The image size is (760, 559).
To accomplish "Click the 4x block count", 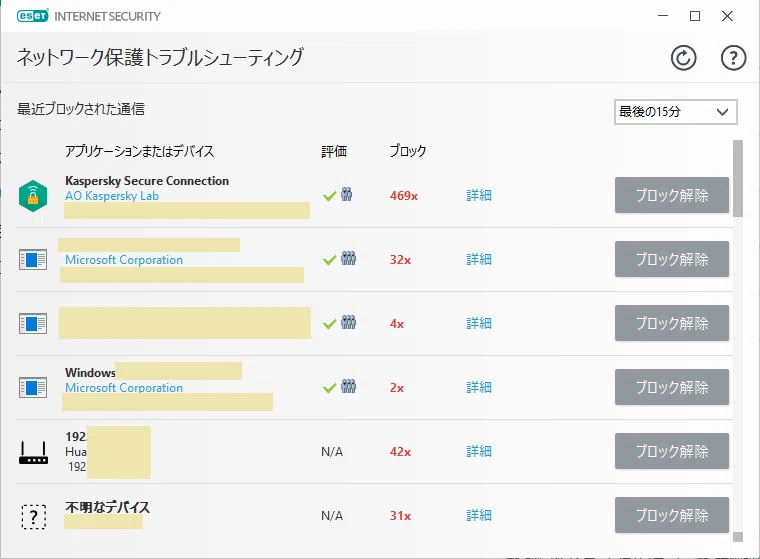I will [x=397, y=324].
